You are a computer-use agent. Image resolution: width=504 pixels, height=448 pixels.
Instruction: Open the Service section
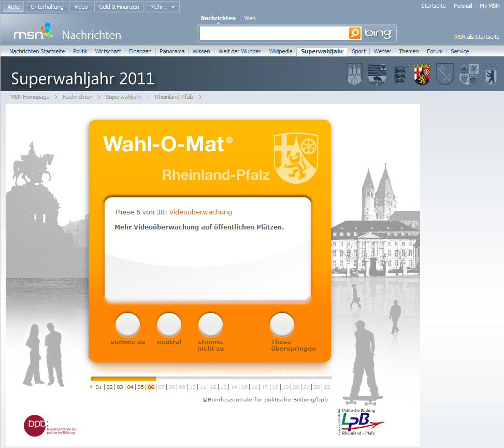point(459,51)
